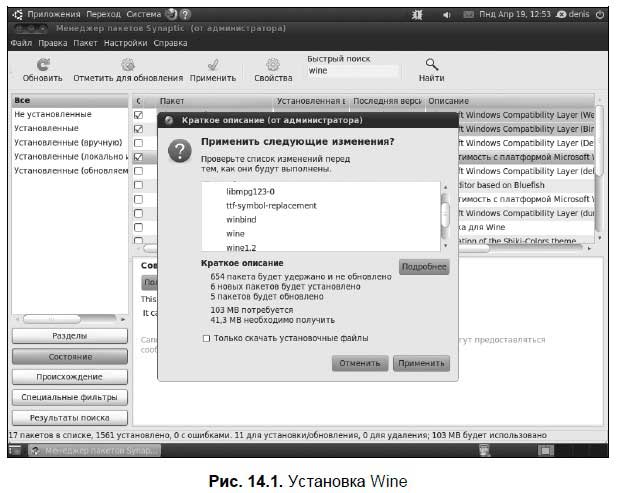Open the Пакет menu in menu bar
617x493 pixels.
[86, 44]
